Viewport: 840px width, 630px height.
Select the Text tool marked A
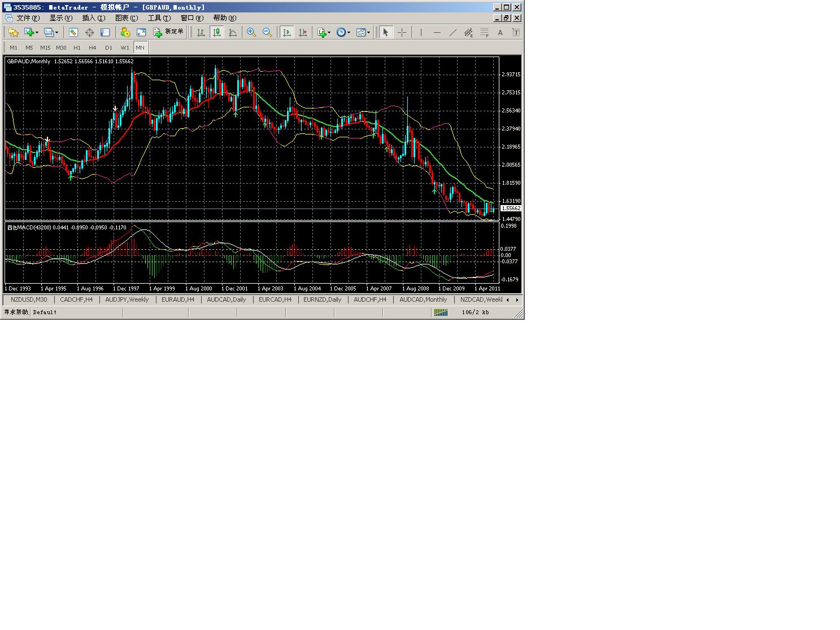[500, 33]
